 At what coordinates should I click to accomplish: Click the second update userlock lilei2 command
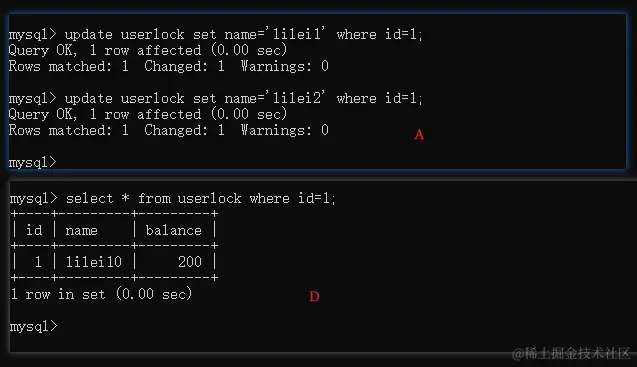point(216,98)
